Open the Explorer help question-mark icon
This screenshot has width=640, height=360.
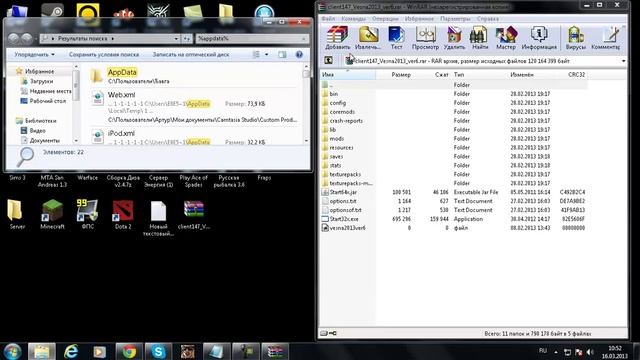point(299,54)
